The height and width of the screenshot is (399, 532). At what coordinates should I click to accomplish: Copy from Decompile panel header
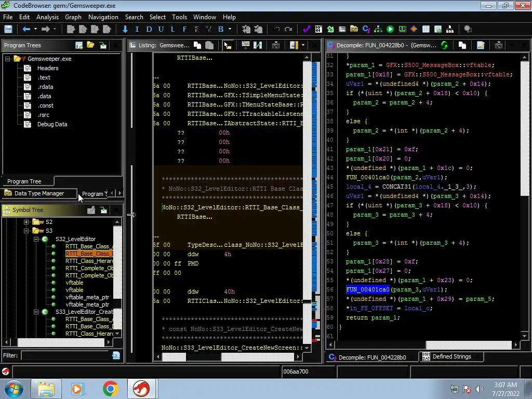(x=462, y=45)
